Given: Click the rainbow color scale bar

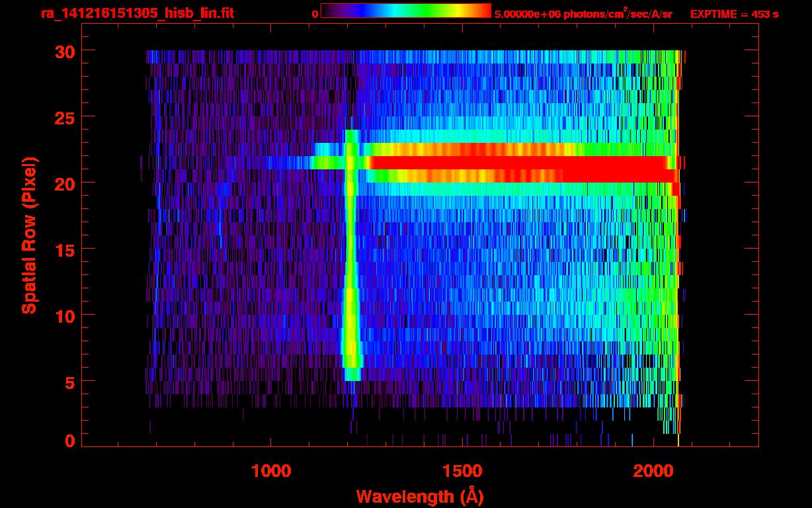Looking at the screenshot, I should point(406,11).
